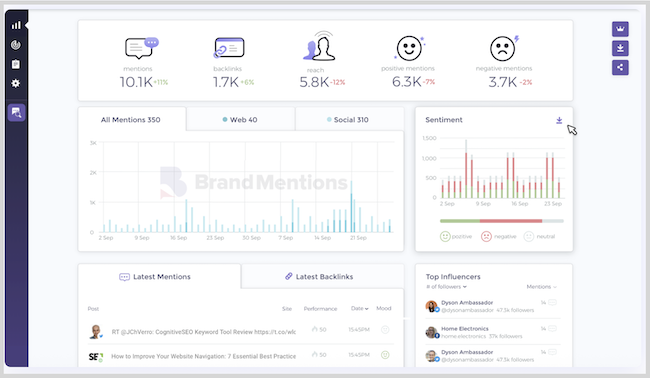Click the SE logo of the Website Navigation post
This screenshot has height=378, width=650.
coord(95,356)
